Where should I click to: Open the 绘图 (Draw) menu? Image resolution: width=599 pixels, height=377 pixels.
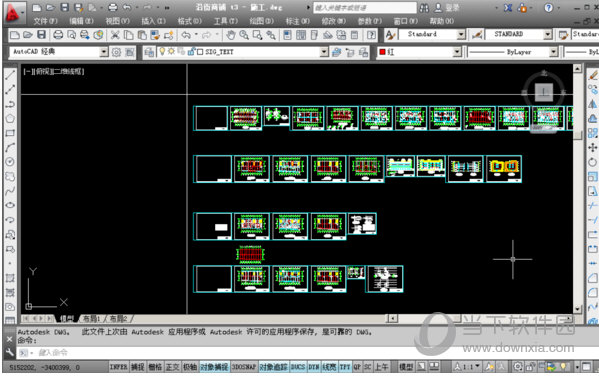pyautogui.click(x=262, y=21)
